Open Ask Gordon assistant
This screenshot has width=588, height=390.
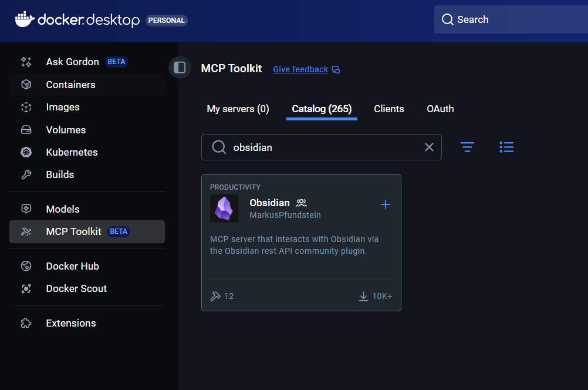coord(72,61)
